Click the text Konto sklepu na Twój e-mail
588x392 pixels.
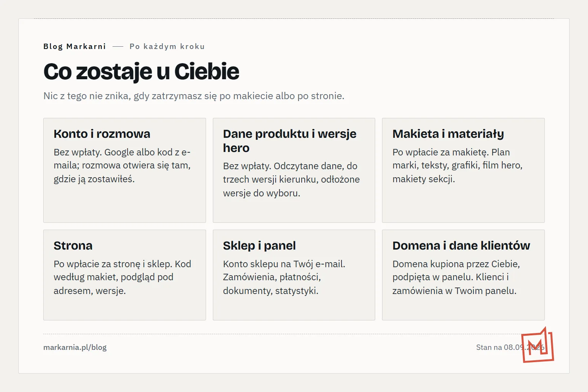(284, 264)
